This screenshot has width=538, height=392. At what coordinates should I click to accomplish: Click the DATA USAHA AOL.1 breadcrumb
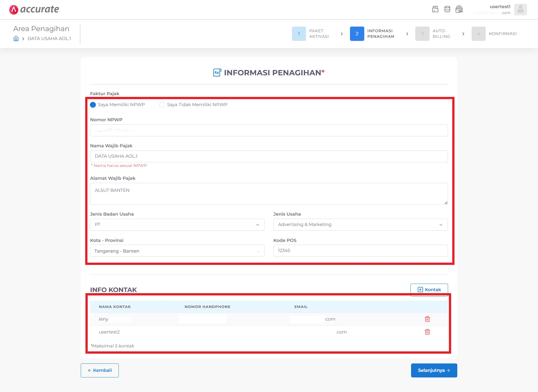[x=49, y=39]
